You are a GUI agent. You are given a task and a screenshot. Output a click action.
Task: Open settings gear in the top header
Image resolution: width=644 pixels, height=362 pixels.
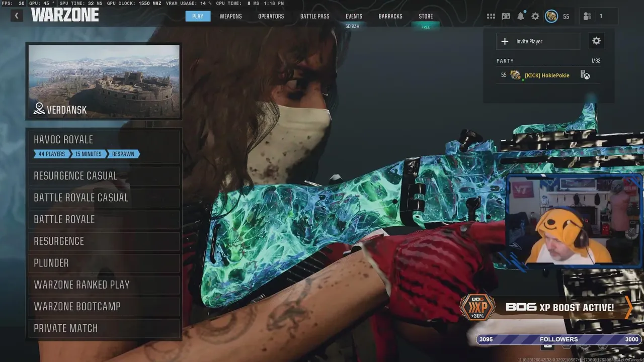(535, 16)
